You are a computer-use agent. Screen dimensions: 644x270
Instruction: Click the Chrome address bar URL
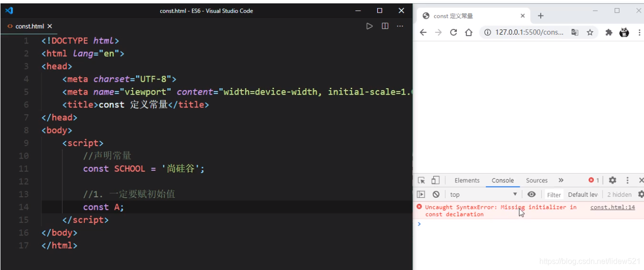530,32
